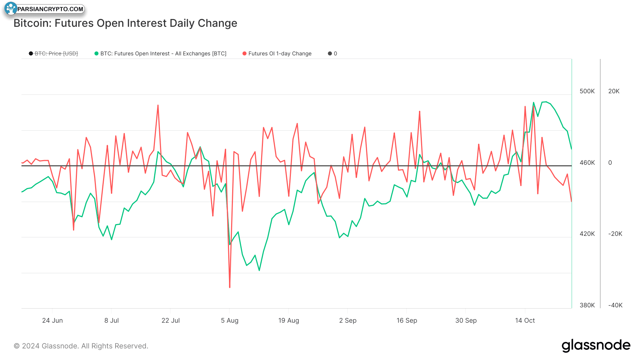
Task: Click the 0 right-axis value beside 460K
Action: [x=610, y=163]
